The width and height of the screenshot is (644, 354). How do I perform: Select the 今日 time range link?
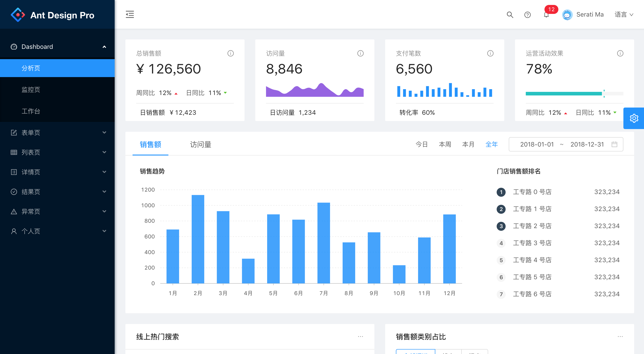point(421,144)
